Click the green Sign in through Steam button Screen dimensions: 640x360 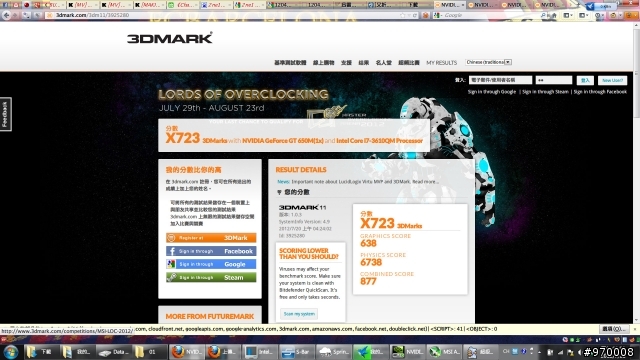coord(211,277)
